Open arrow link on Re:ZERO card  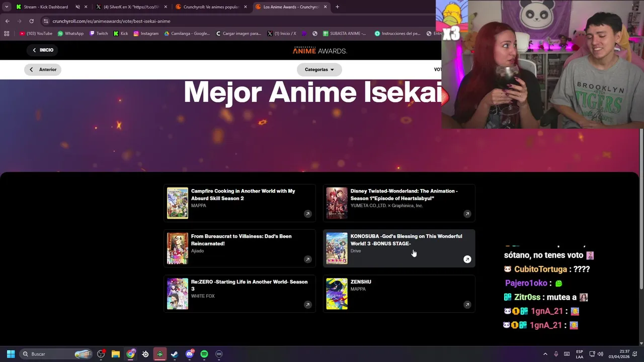click(x=307, y=305)
